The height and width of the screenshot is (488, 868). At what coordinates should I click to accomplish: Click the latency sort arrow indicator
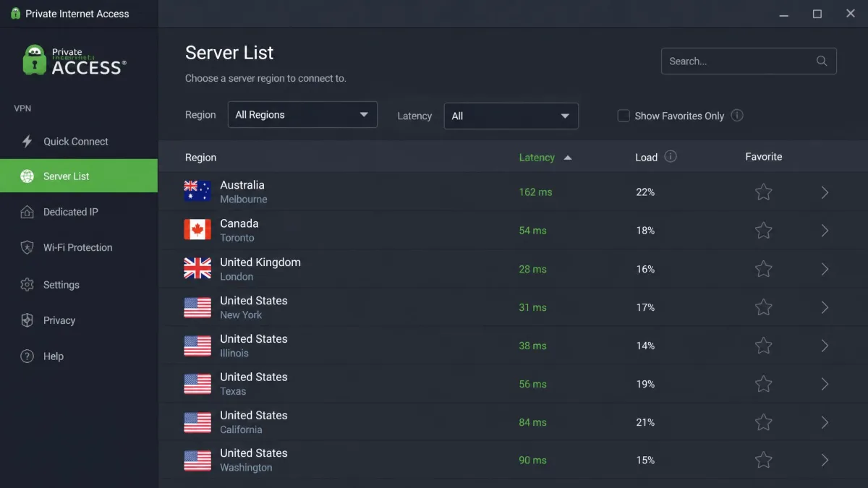click(568, 158)
